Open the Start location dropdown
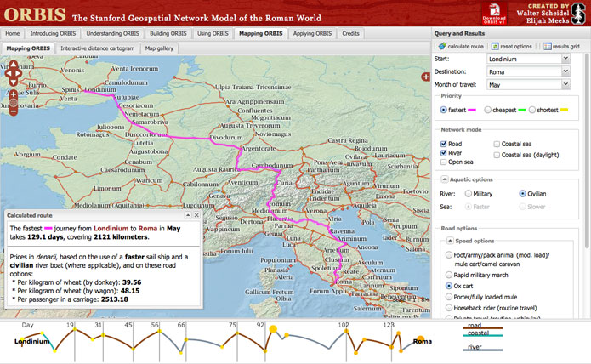Viewport: 591px width, 364px height. coord(565,59)
